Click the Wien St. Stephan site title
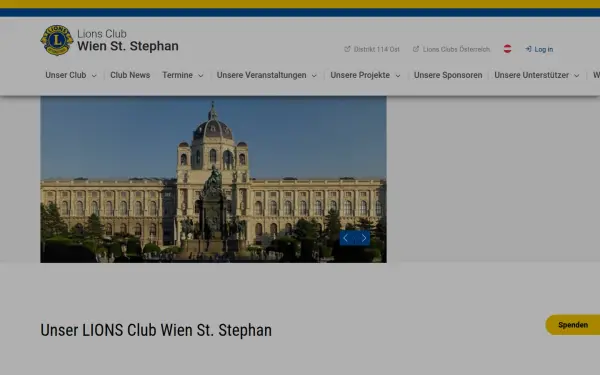The image size is (600, 375). 128,46
